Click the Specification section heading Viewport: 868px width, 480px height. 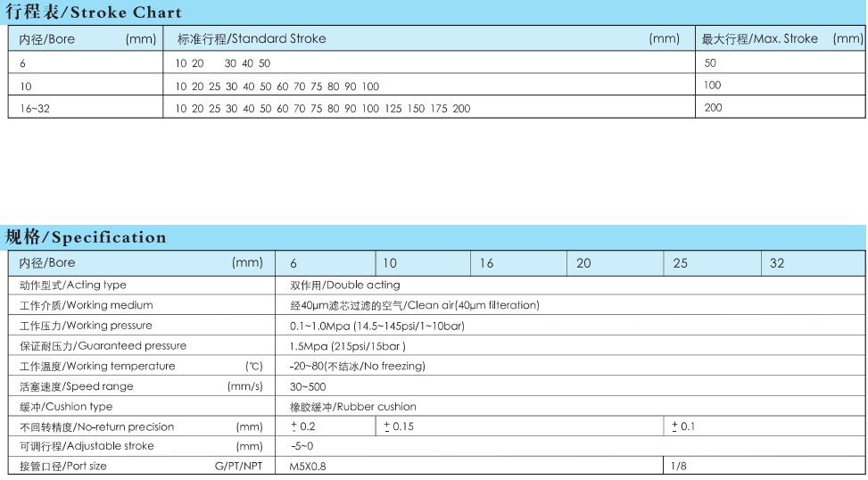click(86, 237)
